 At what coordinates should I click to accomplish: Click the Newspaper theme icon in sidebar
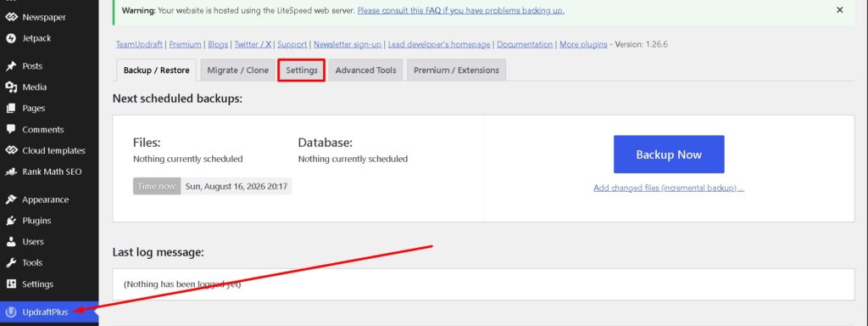10,17
